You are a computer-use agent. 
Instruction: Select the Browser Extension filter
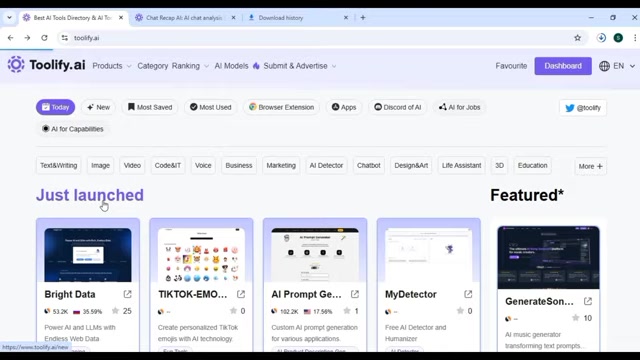click(281, 107)
